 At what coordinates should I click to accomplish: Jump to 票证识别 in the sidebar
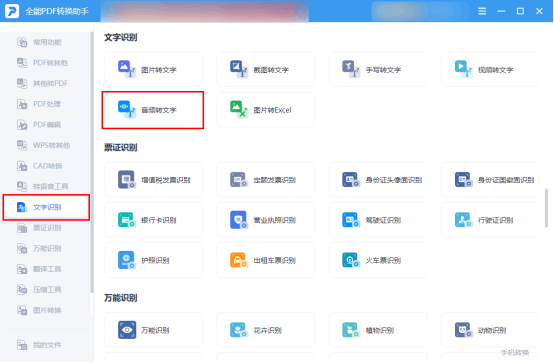pyautogui.click(x=46, y=228)
